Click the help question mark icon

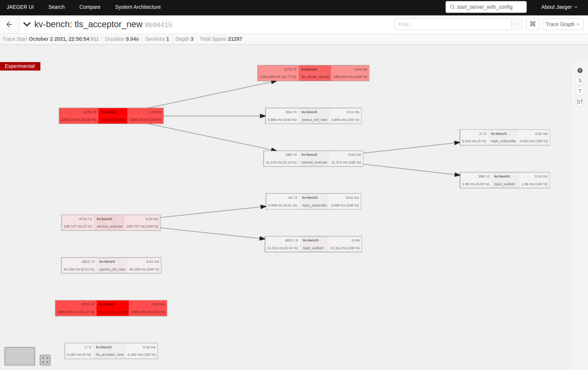tap(580, 71)
